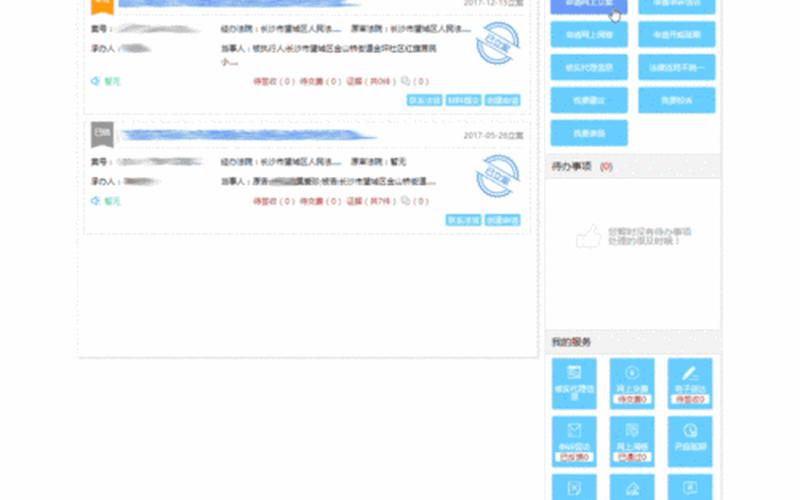Click the orange ribbon tag on first case
800x500 pixels.
coord(102,6)
